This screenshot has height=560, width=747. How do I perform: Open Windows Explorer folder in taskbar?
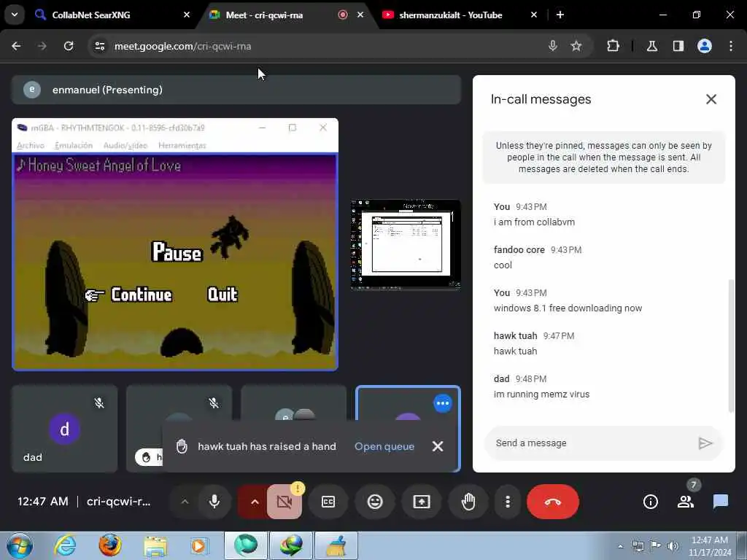click(155, 545)
